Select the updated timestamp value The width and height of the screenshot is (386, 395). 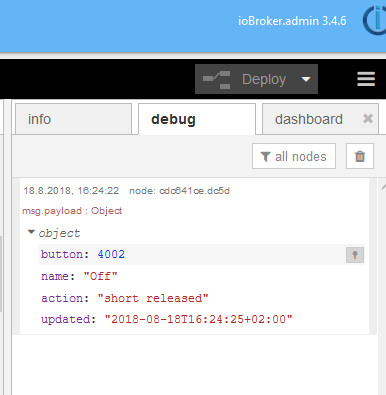click(x=199, y=319)
